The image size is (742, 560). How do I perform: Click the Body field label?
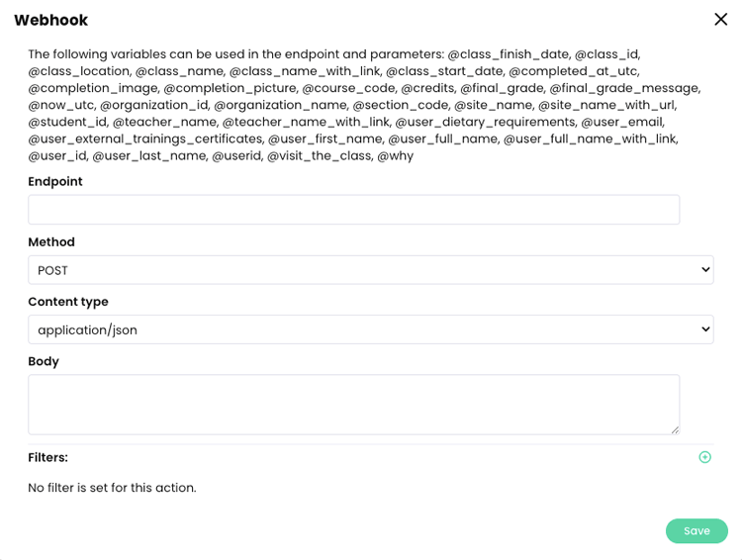pos(44,361)
